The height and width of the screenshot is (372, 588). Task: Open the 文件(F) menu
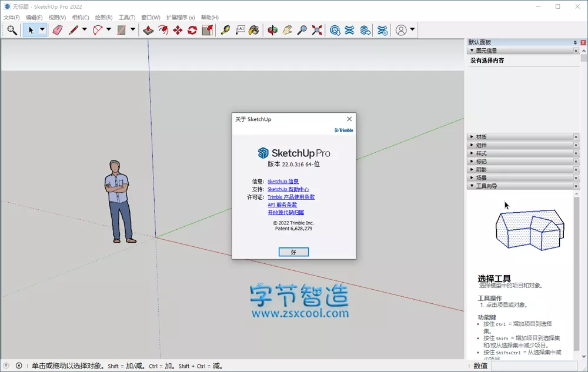(12, 17)
